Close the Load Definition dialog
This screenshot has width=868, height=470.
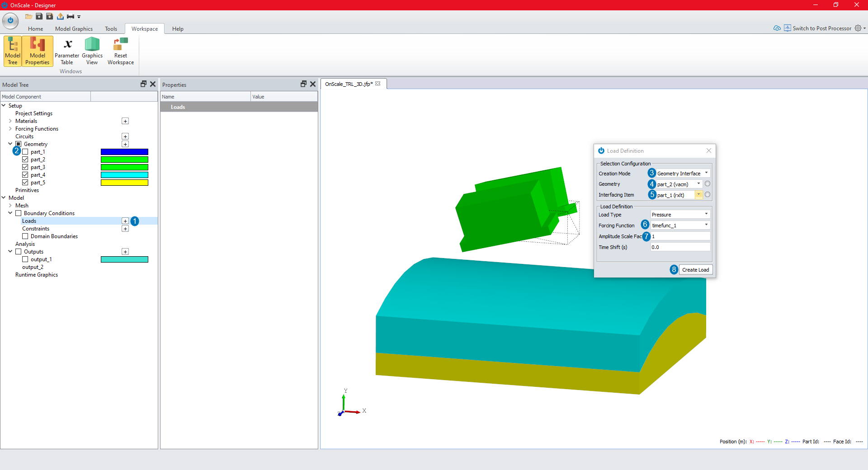pyautogui.click(x=709, y=150)
